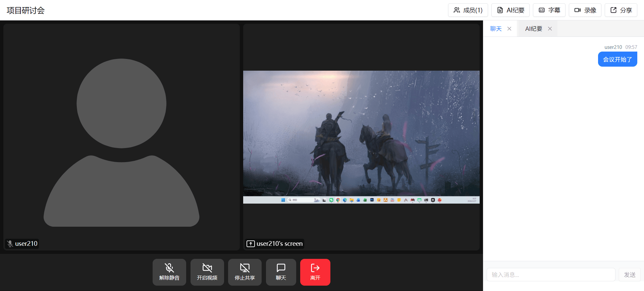Click the user210's screen label
Image resolution: width=644 pixels, height=291 pixels.
279,244
